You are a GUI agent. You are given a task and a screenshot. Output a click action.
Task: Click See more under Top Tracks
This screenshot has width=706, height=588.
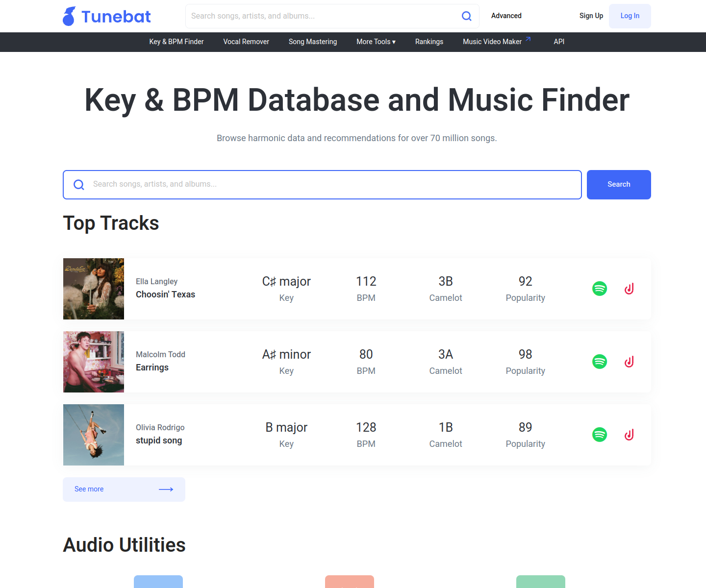[124, 490]
